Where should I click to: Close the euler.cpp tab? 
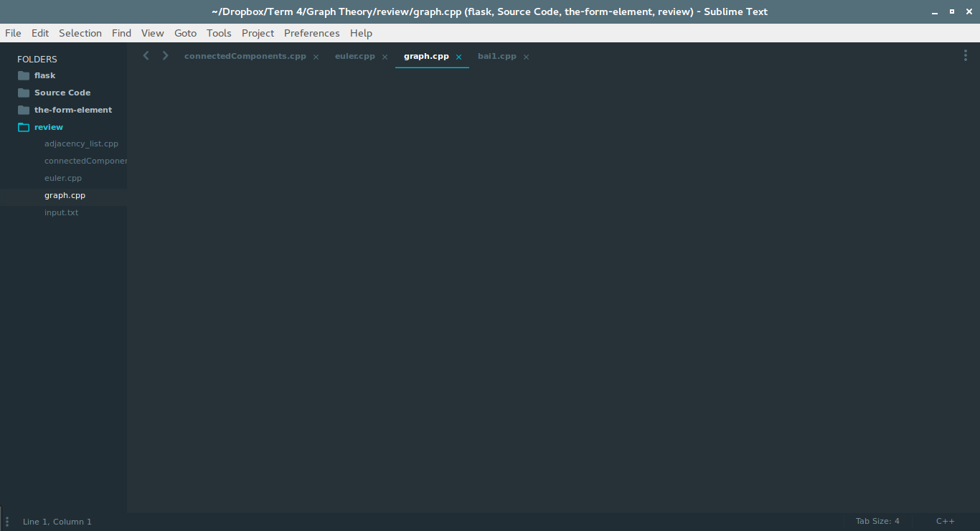tap(385, 57)
